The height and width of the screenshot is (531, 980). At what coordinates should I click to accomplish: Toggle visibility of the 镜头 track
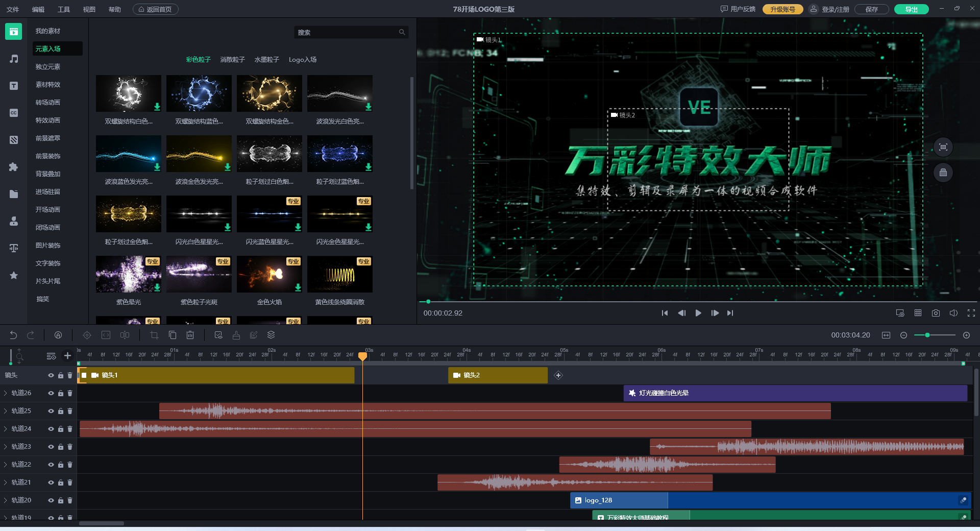click(x=51, y=375)
